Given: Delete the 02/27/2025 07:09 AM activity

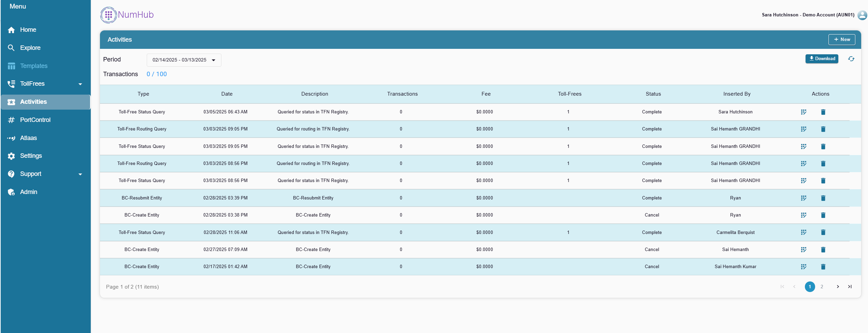Looking at the screenshot, I should tap(823, 250).
